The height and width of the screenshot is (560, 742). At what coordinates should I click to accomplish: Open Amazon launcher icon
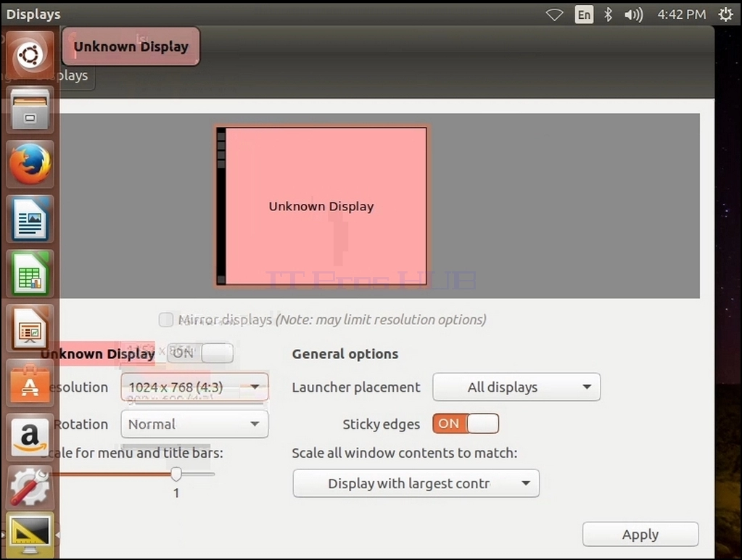pos(30,437)
